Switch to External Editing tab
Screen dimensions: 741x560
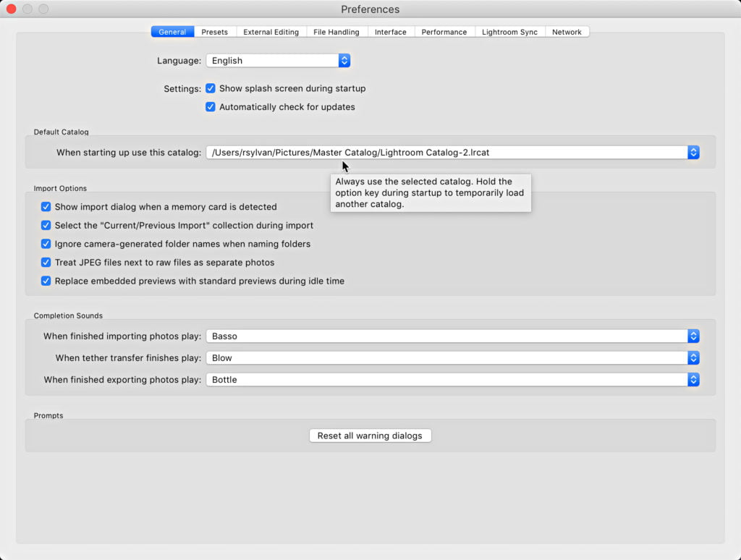271,32
